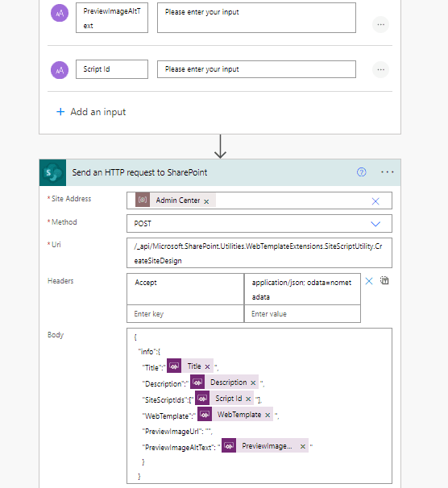
Task: Click the Enter key header field
Action: [185, 314]
